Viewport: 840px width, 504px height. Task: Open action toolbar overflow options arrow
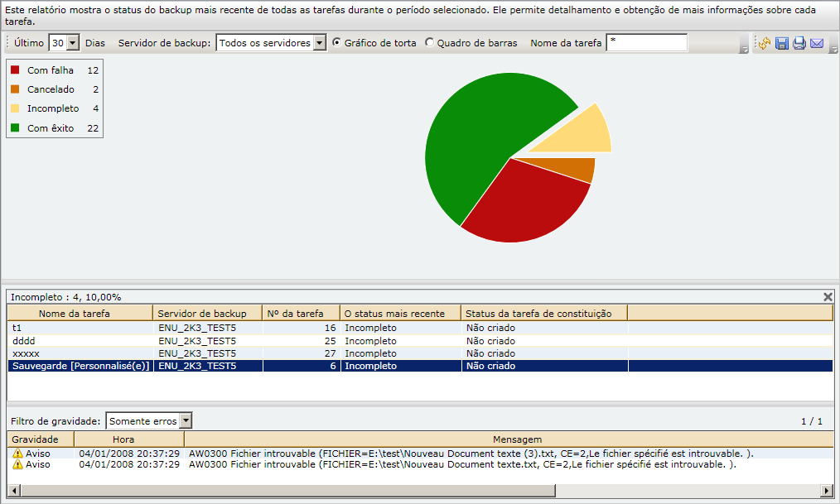[833, 49]
